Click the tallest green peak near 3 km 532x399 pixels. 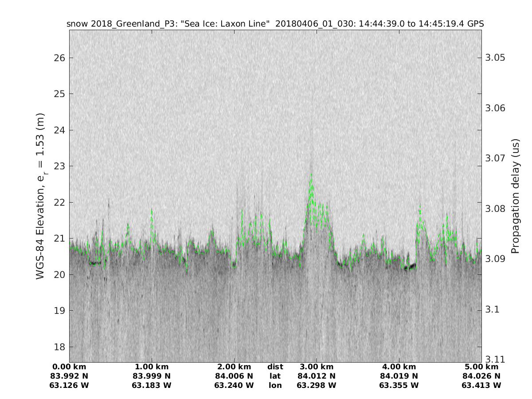[311, 174]
